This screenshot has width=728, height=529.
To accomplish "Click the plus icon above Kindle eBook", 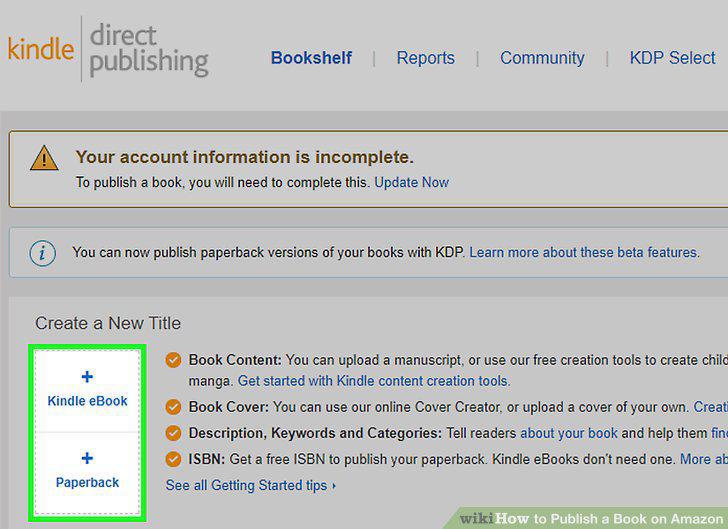I will coord(87,376).
